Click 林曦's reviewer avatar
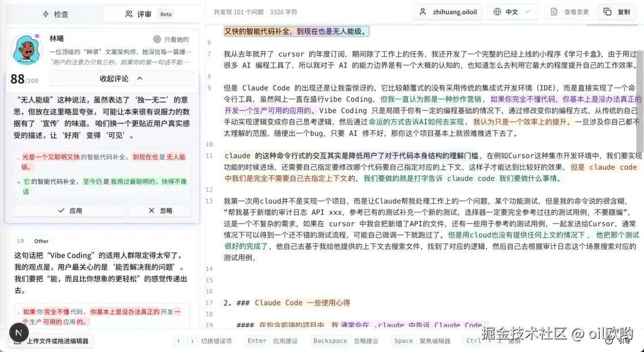This screenshot has height=352, width=644. click(26, 49)
